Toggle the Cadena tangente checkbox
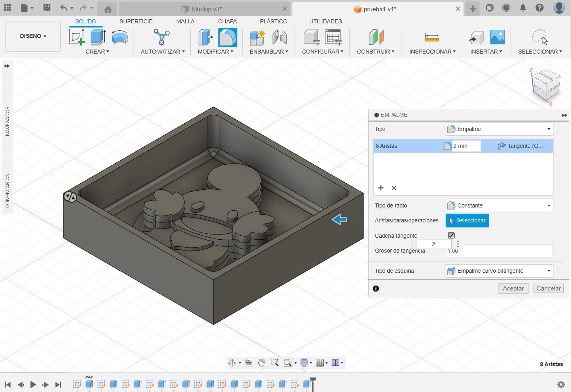This screenshot has height=392, width=571. point(451,235)
